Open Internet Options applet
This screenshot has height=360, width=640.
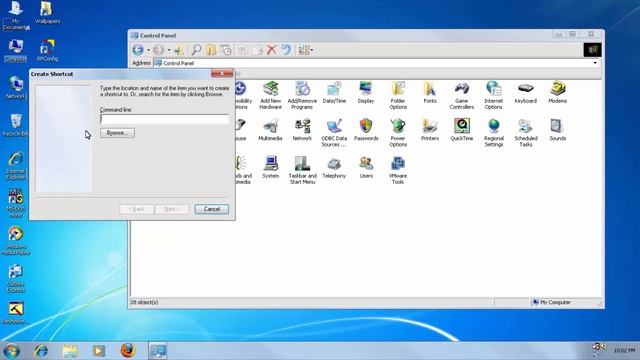(493, 95)
